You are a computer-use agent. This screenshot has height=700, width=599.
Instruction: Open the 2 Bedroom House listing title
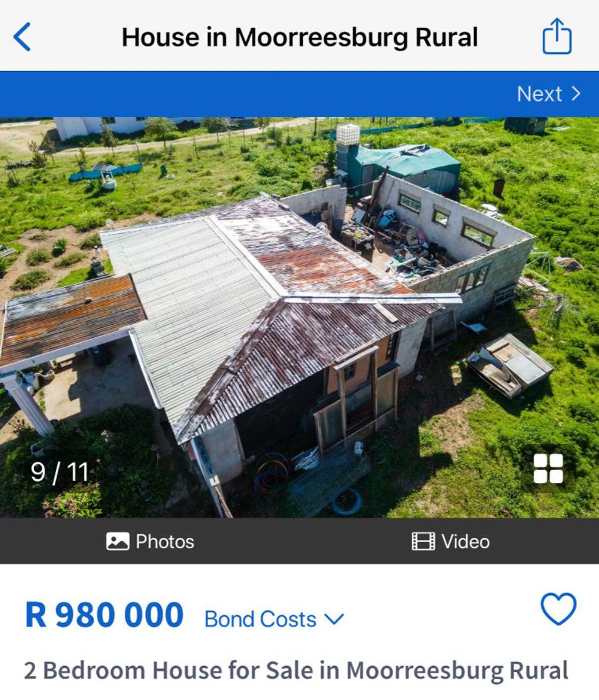[x=296, y=670]
